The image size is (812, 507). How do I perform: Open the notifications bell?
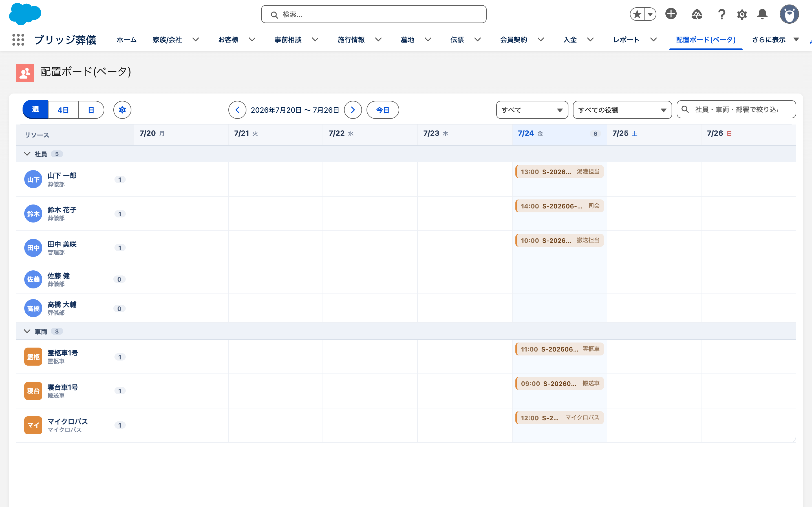[x=762, y=14]
